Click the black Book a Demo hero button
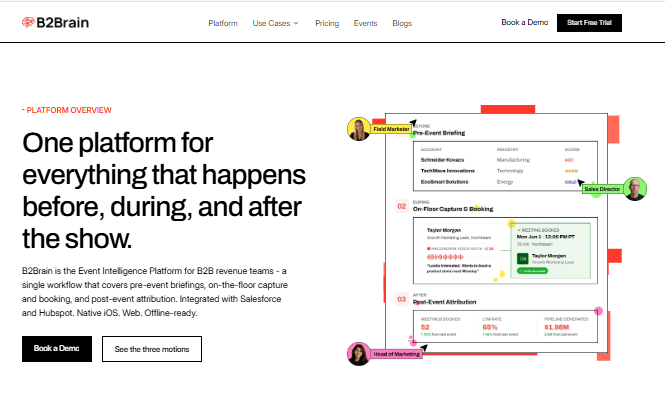 tap(57, 349)
